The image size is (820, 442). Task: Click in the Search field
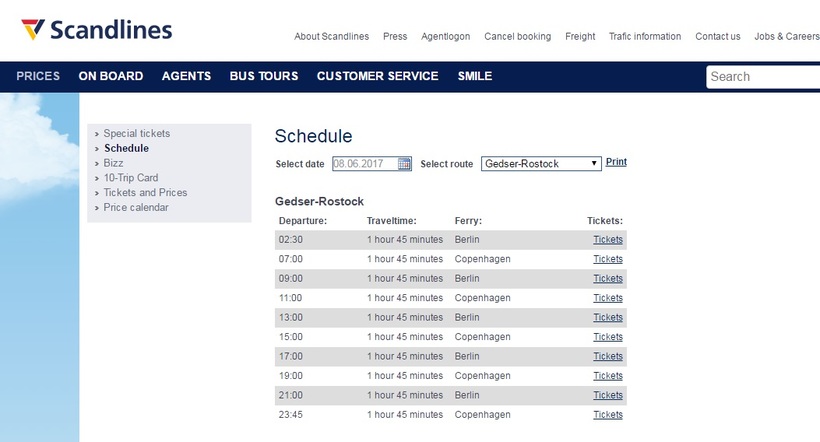(763, 77)
